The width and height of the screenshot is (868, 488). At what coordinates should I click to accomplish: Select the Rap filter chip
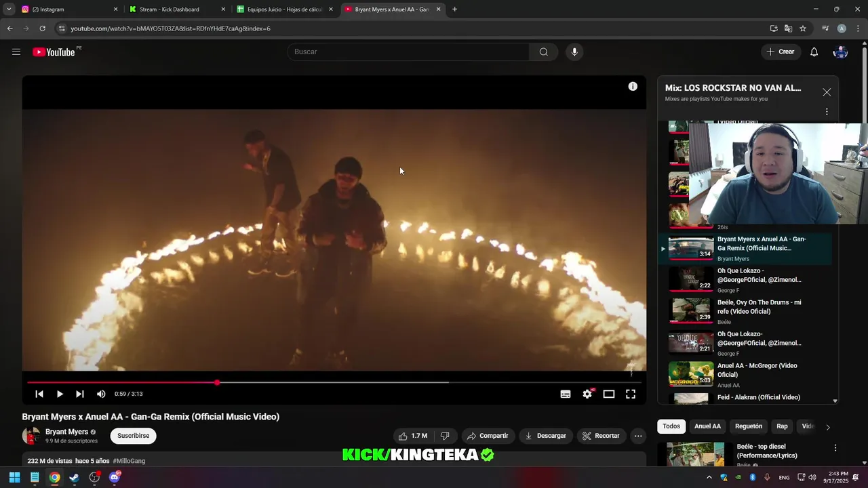(x=782, y=426)
